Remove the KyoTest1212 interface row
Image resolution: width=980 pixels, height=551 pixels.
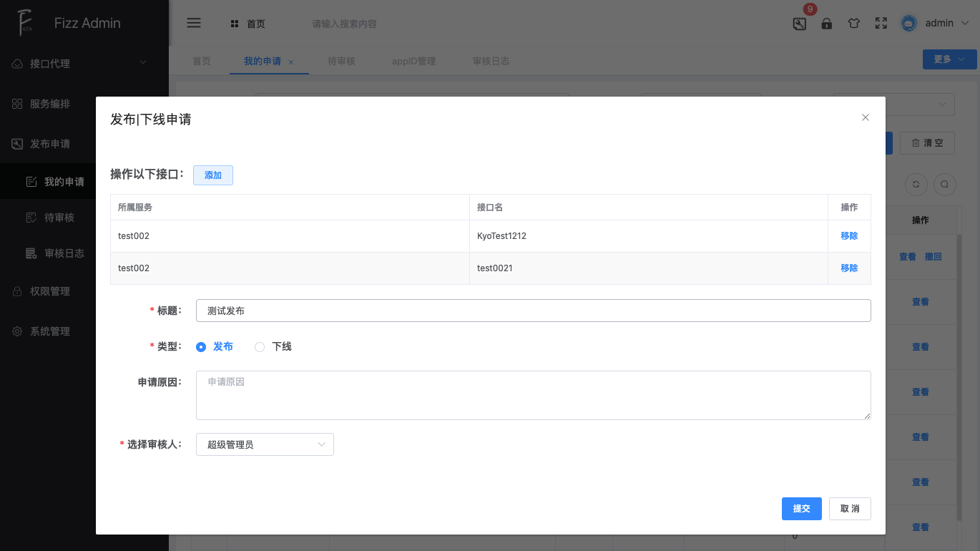coord(849,236)
